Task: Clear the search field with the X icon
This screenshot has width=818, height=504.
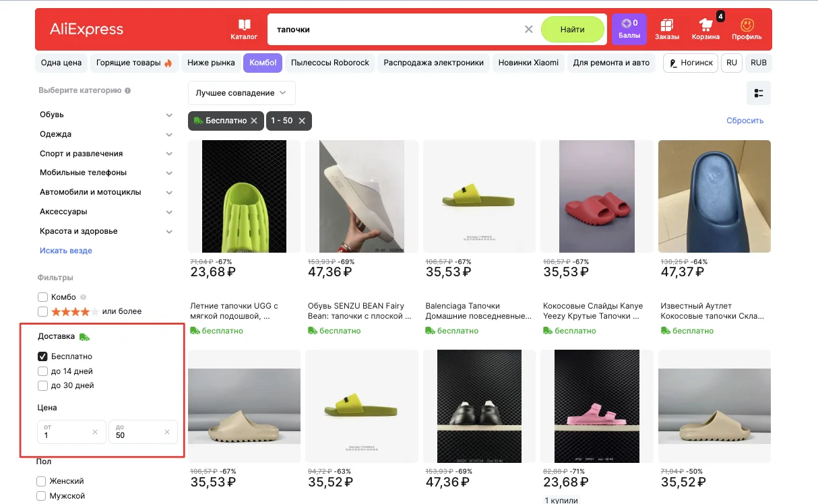Action: [x=528, y=29]
